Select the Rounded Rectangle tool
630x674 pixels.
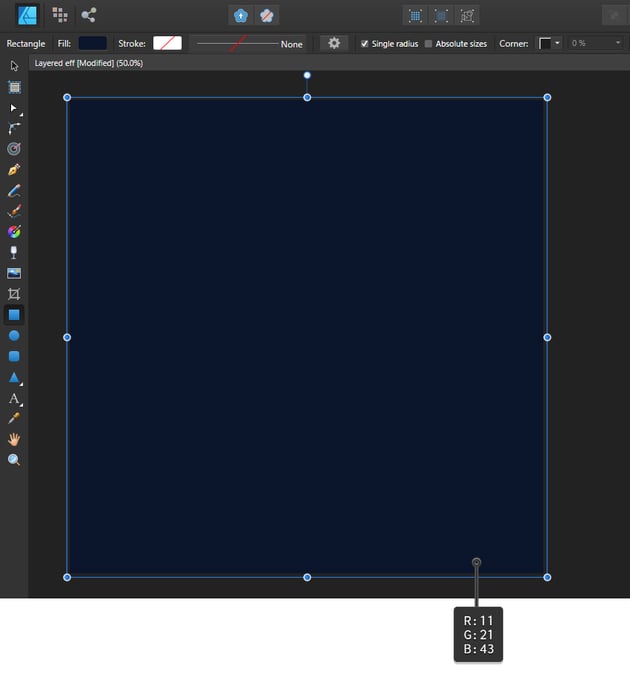tap(14, 356)
